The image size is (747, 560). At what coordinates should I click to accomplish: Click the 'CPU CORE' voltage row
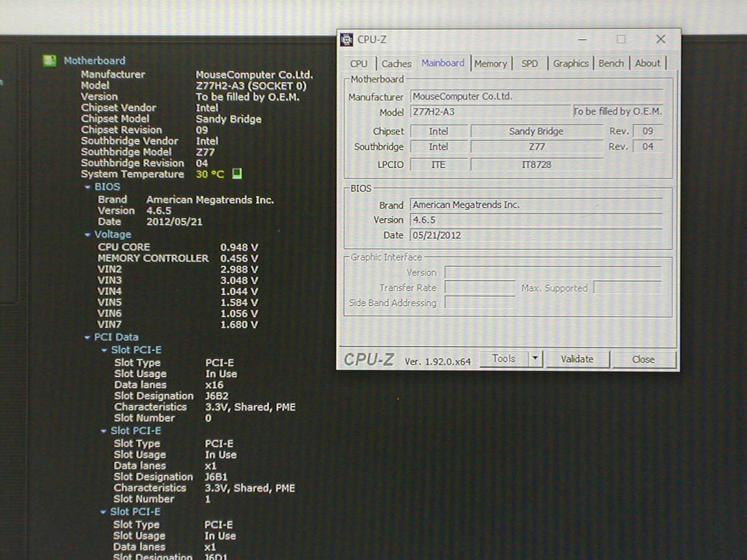[x=177, y=247]
